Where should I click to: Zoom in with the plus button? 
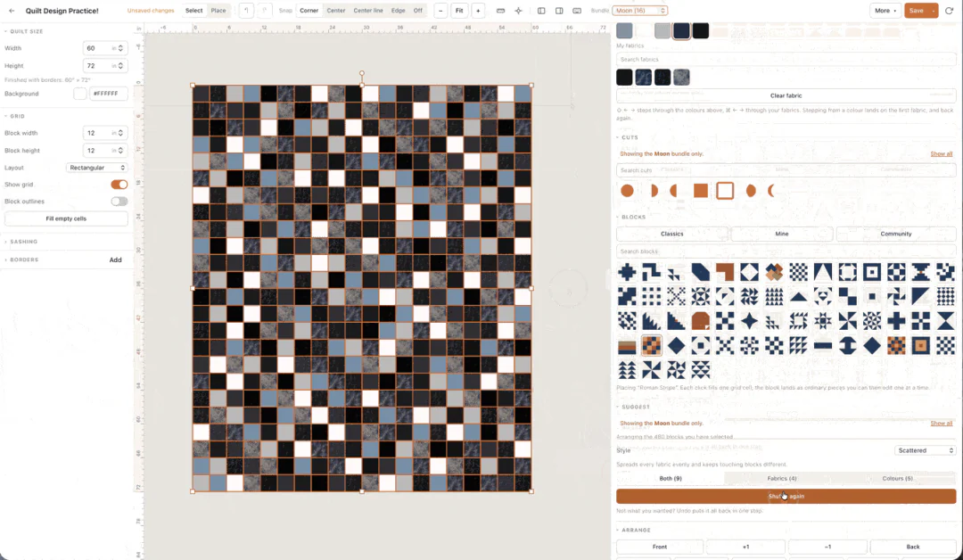click(478, 11)
